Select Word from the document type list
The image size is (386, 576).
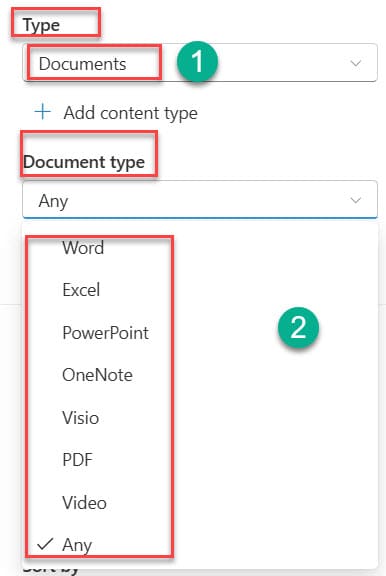pos(83,248)
